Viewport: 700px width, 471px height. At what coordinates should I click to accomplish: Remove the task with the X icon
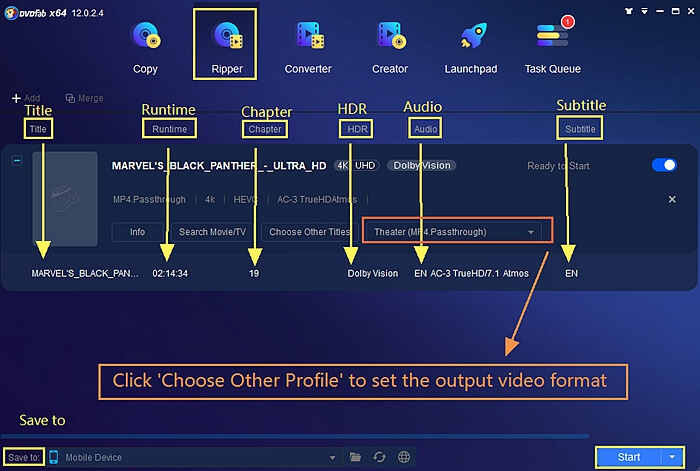pos(672,199)
